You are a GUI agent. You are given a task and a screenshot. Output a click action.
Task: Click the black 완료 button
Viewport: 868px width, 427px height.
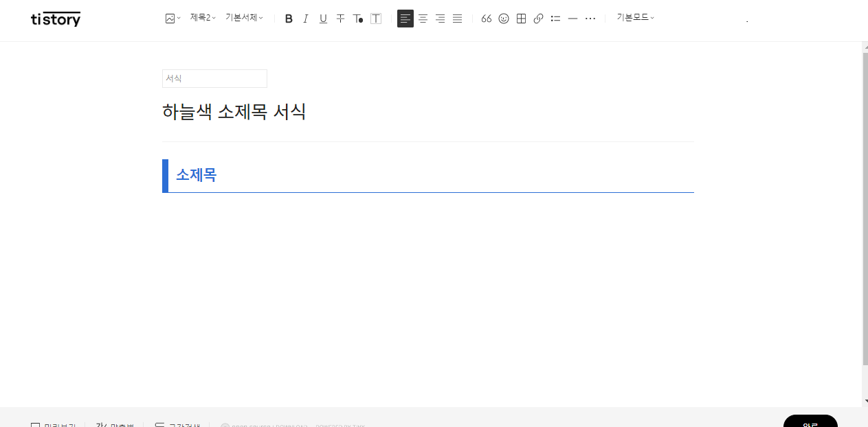click(810, 422)
